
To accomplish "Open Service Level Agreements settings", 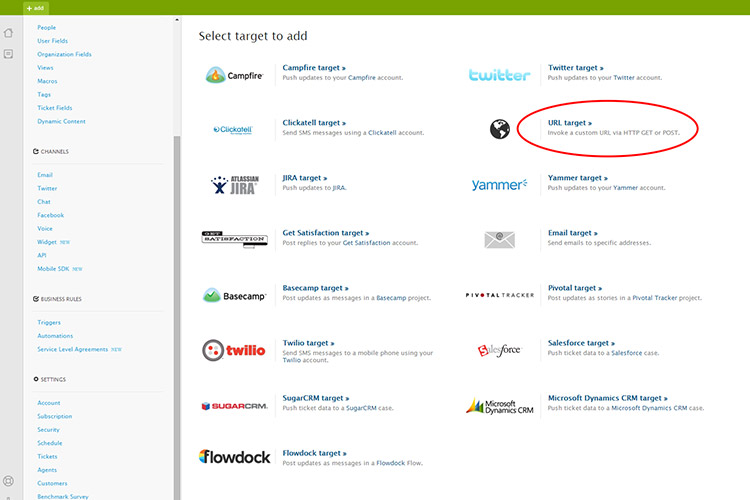I will point(74,349).
